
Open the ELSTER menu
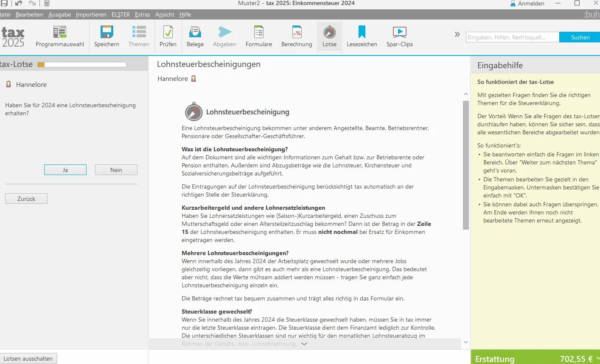pyautogui.click(x=121, y=14)
